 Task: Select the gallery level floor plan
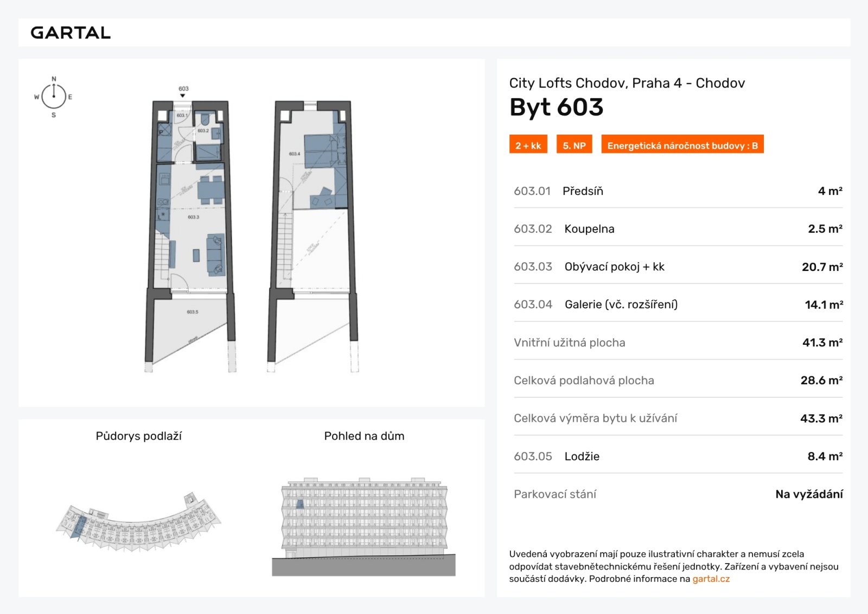pos(313,236)
